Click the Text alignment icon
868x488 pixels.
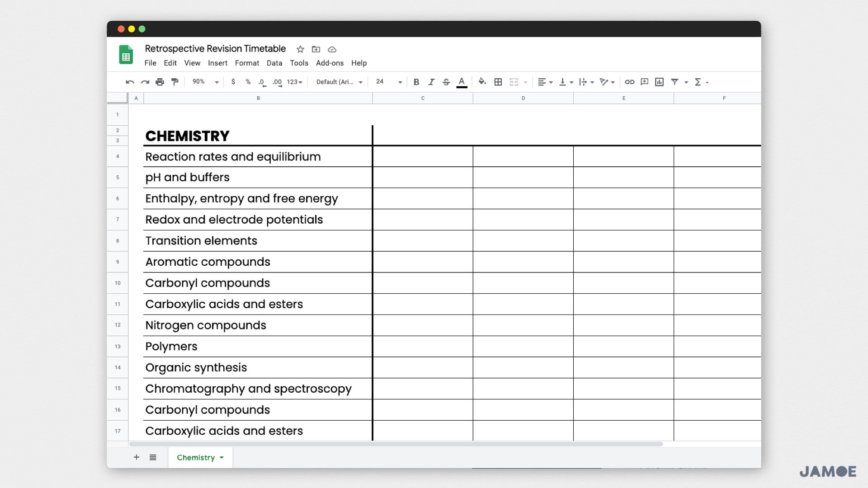pos(541,82)
